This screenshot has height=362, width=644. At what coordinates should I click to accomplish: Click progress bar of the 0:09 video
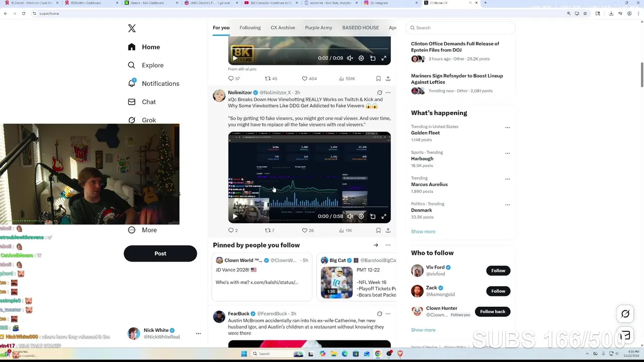click(309, 49)
